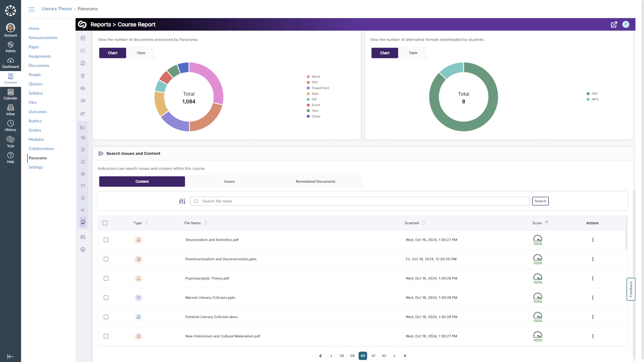
Task: Go to previous page of results
Action: (331, 356)
